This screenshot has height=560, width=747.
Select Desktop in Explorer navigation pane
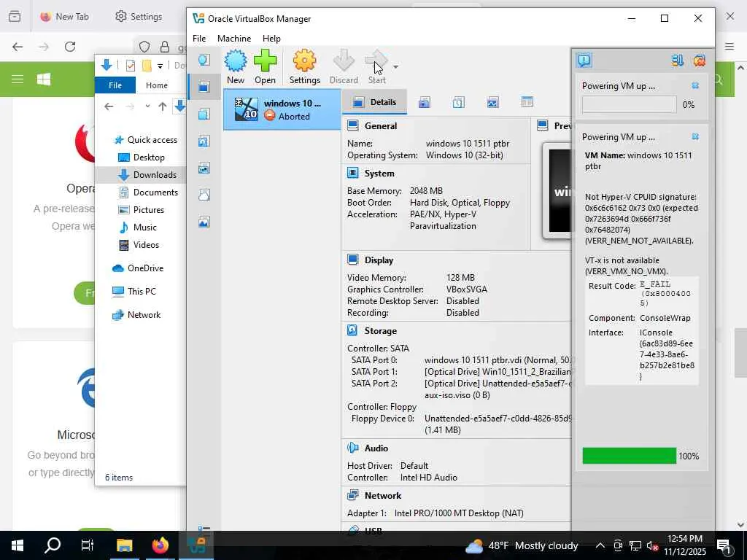tap(142, 157)
